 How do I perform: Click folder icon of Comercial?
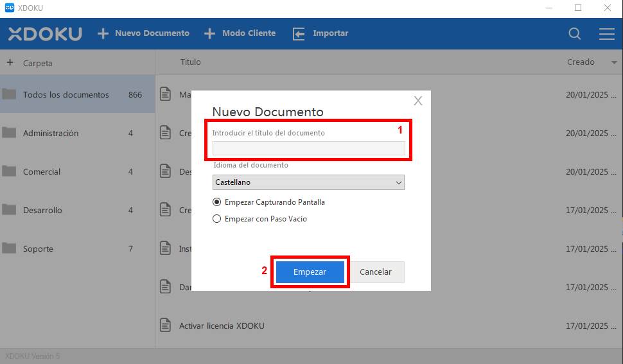point(9,171)
